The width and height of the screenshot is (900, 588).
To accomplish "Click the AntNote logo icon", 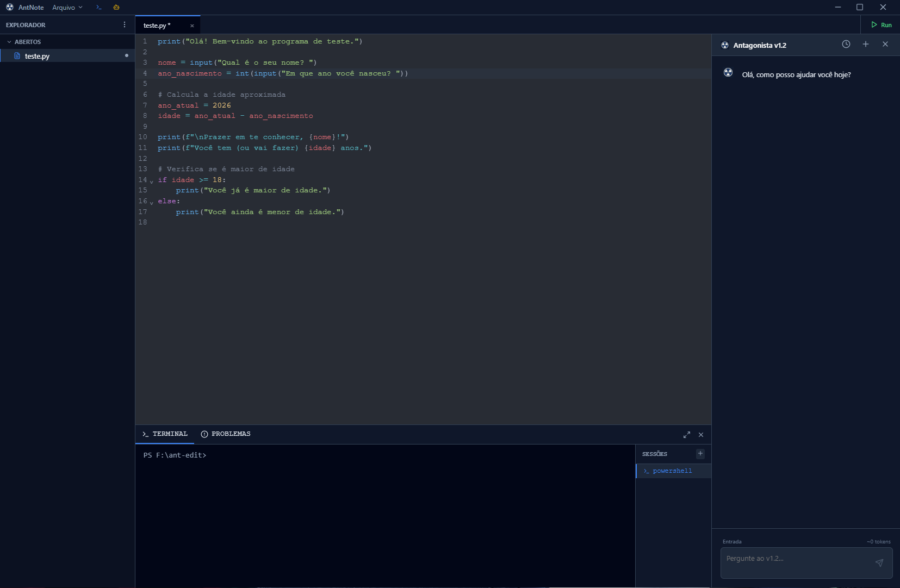I will click(9, 7).
